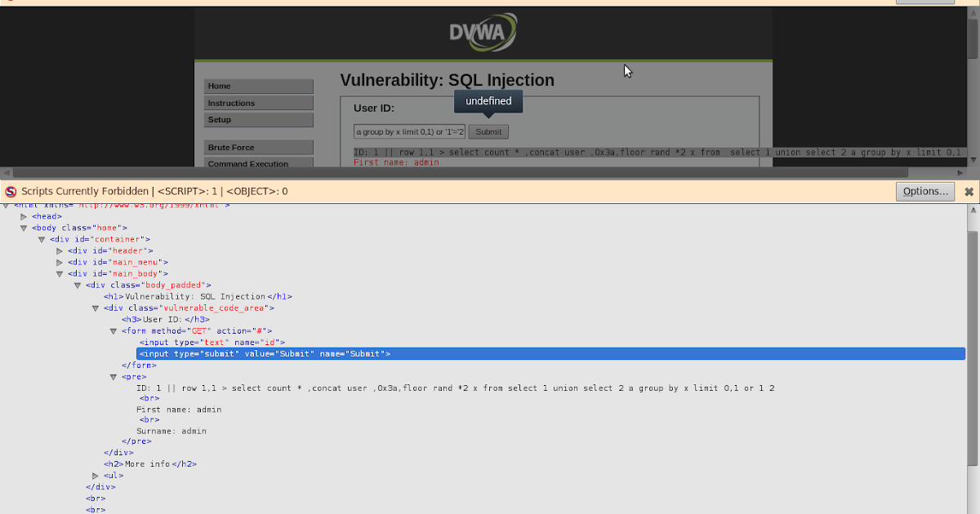Collapse the div id main_body node
This screenshot has height=514, width=980.
[x=60, y=273]
